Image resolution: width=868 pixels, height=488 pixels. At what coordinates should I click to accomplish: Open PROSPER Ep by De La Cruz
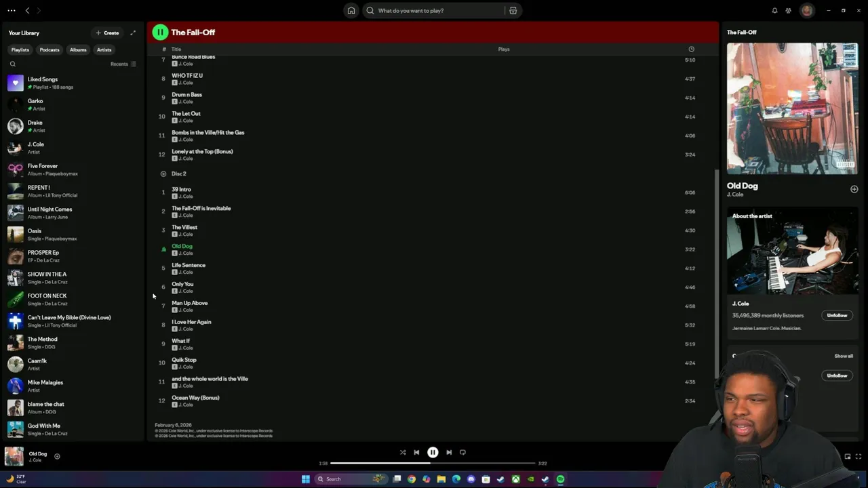coord(73,256)
